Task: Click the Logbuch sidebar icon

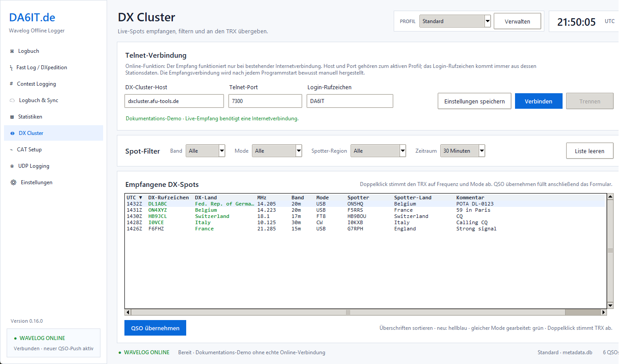Action: pyautogui.click(x=12, y=51)
